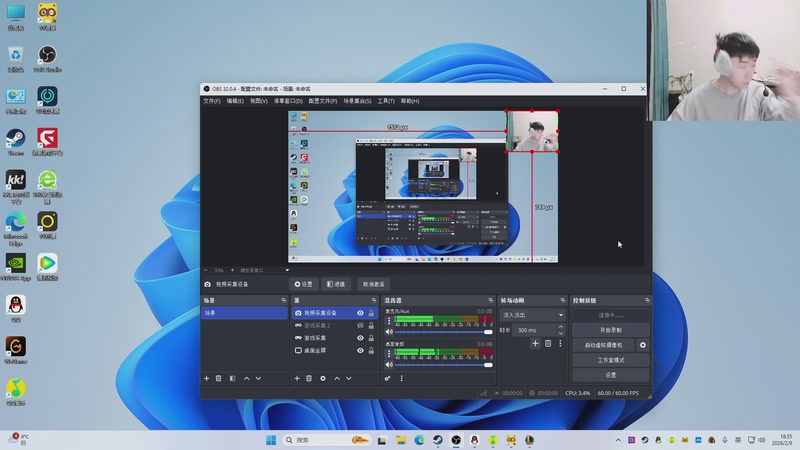Open 桌面音频 channel three-dot options
The image size is (800, 450).
pyautogui.click(x=389, y=354)
